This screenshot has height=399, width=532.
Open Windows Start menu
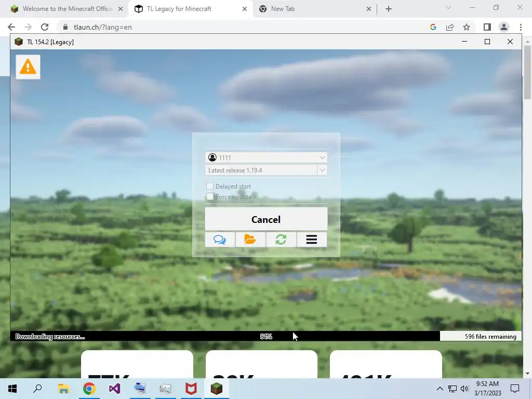[x=12, y=389]
